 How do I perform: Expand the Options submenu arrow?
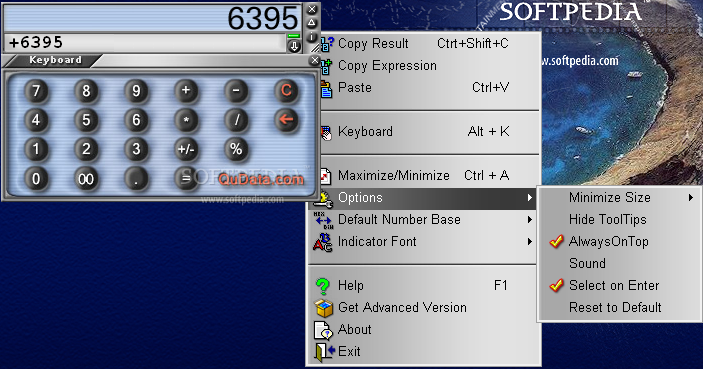click(x=530, y=198)
